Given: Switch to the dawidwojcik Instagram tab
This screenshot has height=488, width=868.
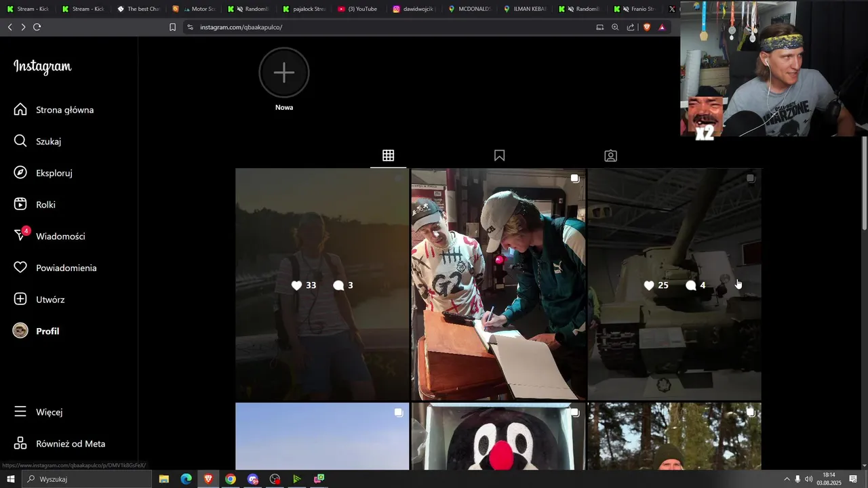Looking at the screenshot, I should (x=414, y=9).
